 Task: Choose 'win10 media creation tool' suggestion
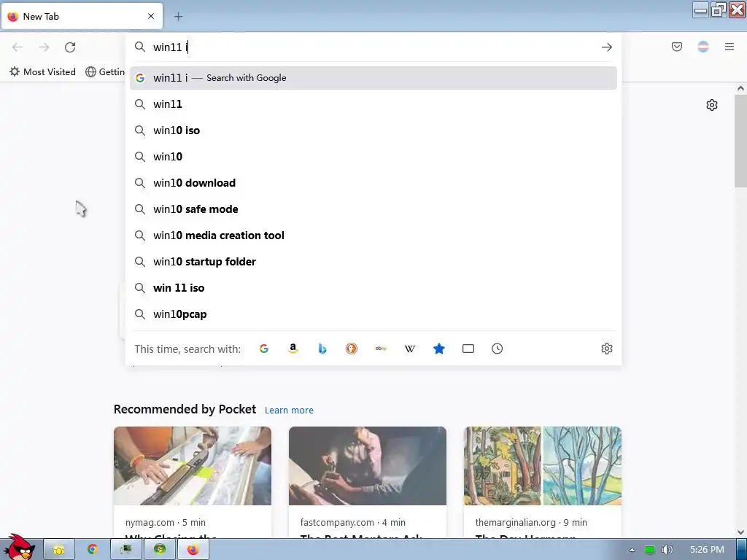pos(373,236)
